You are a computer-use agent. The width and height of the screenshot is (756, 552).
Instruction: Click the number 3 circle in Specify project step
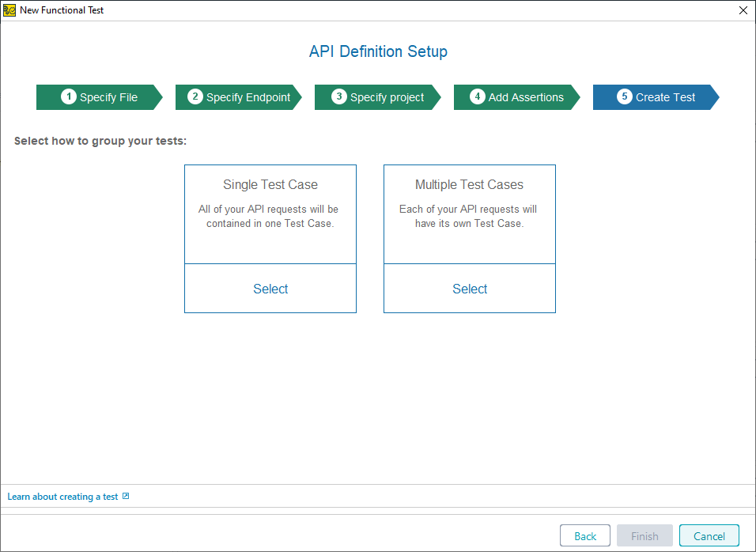coord(339,97)
